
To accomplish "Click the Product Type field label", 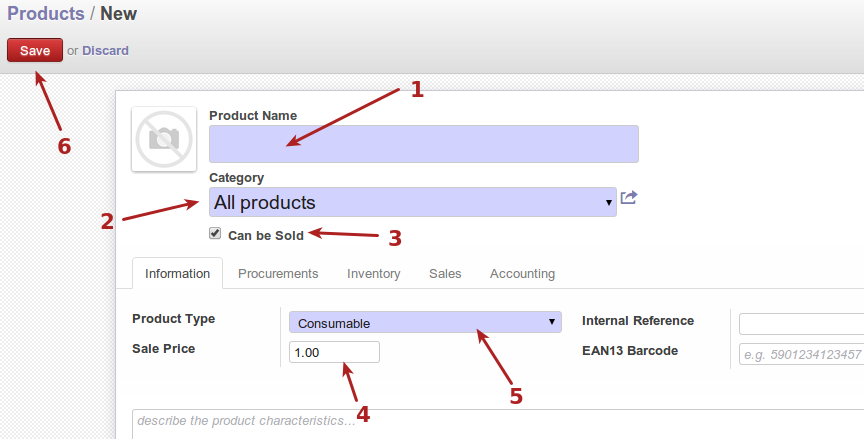I will [173, 319].
